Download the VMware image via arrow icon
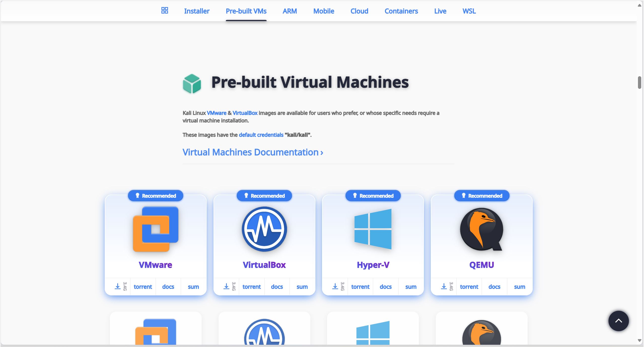 (x=118, y=286)
